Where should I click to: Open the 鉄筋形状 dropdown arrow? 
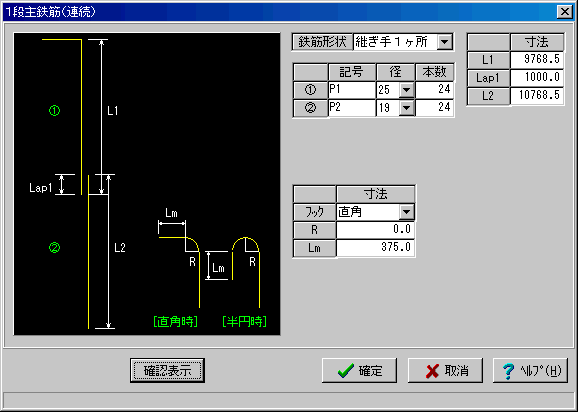pos(445,42)
